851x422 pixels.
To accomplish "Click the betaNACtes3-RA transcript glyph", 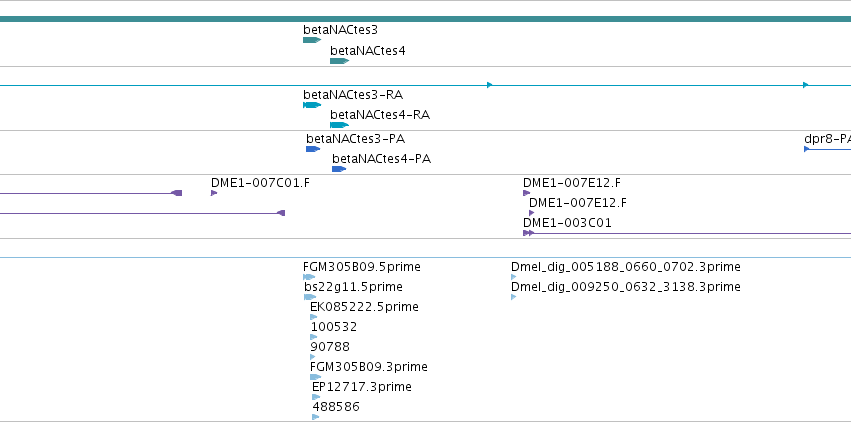I will pos(312,105).
